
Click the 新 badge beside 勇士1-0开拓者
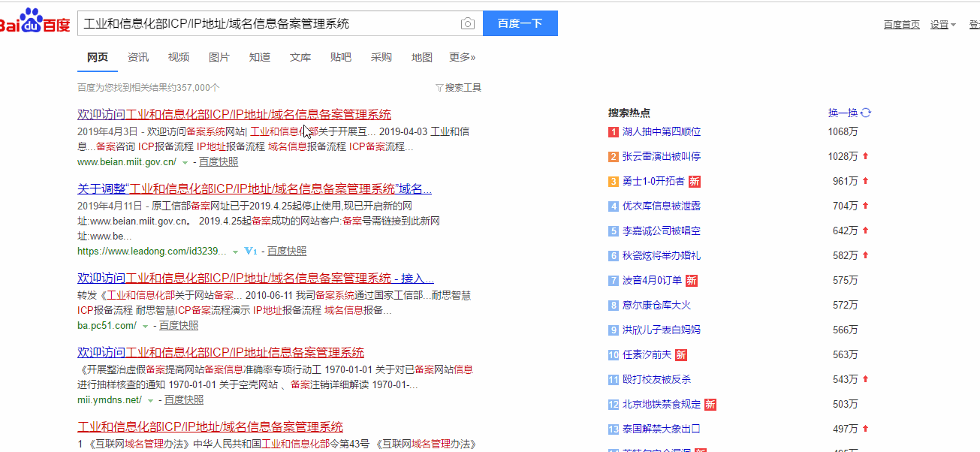[x=695, y=181]
